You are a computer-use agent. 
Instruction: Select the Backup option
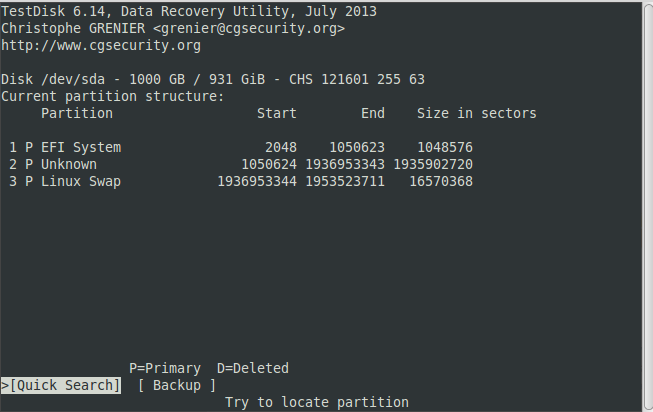pos(177,385)
